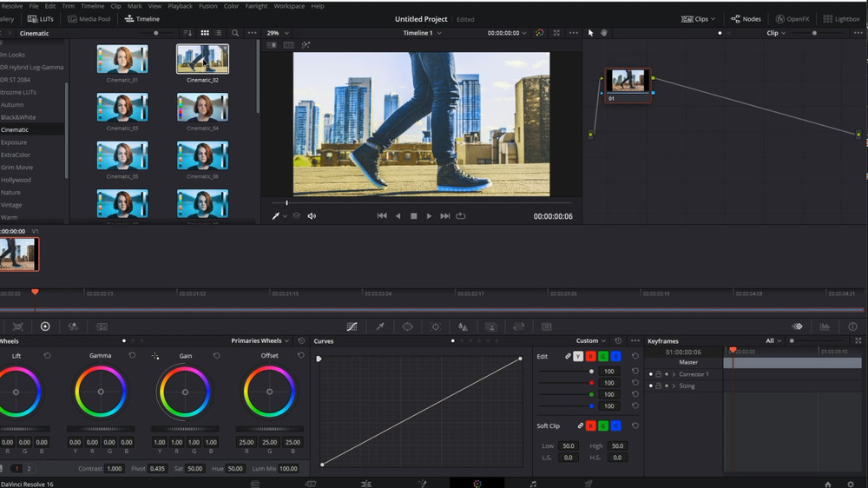Open the Color Wheels palette icon
The image size is (868, 488).
[x=45, y=326]
